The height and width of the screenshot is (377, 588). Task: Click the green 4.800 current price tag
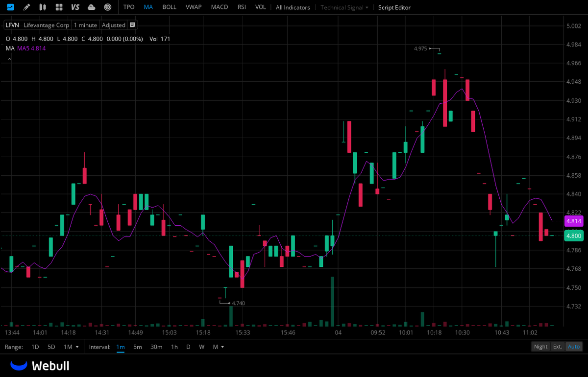tap(574, 236)
